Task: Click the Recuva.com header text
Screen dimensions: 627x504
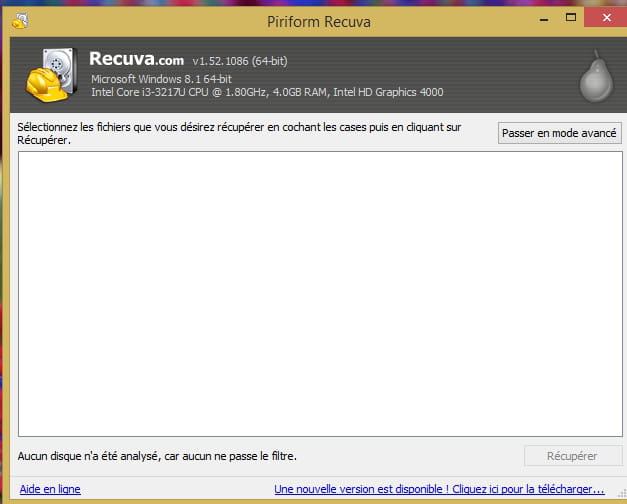Action: [136, 59]
